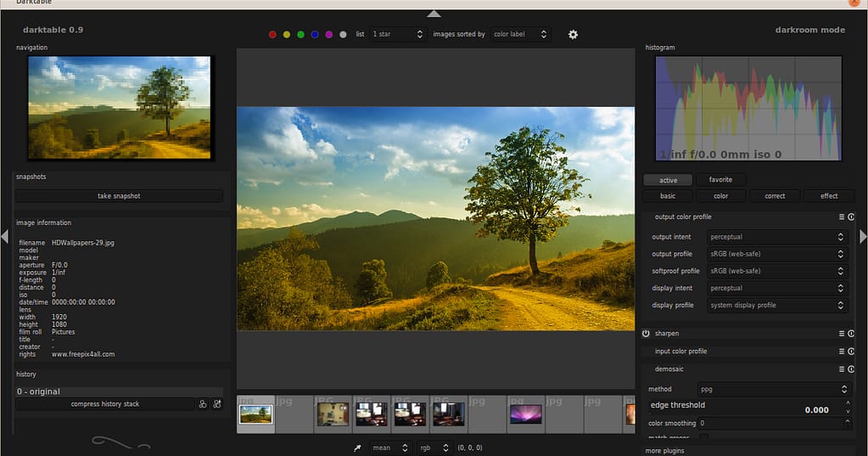Click the compress history stack button

[x=105, y=404]
